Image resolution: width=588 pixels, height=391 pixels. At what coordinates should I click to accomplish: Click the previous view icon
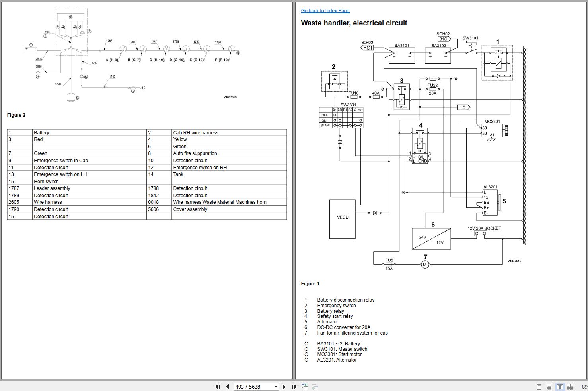click(305, 387)
